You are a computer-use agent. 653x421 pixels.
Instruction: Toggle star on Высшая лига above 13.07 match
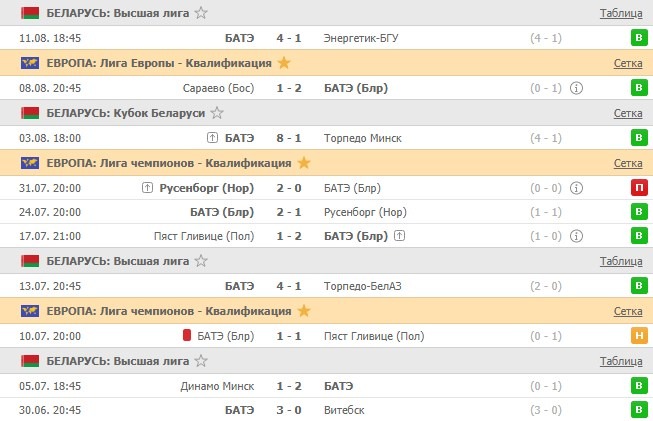tap(201, 261)
